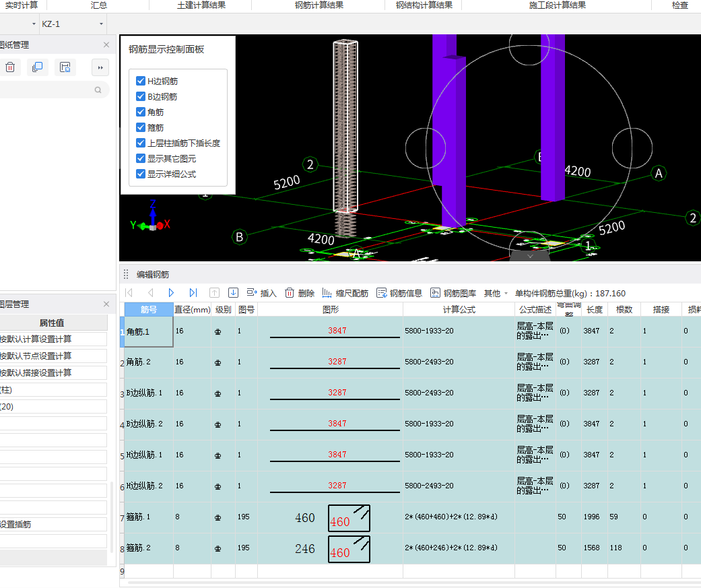This screenshot has height=588, width=701.
Task: Toggle 显示详细公式 checkbox
Action: click(x=140, y=174)
